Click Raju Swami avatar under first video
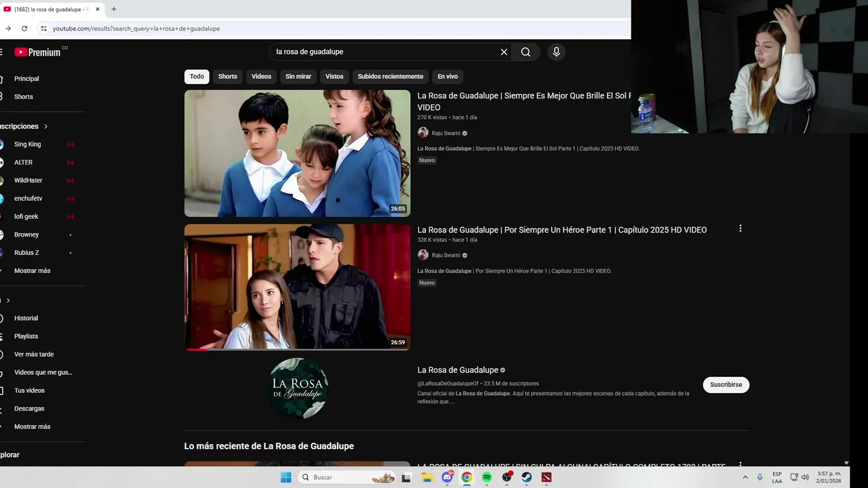This screenshot has height=488, width=868. pos(423,133)
